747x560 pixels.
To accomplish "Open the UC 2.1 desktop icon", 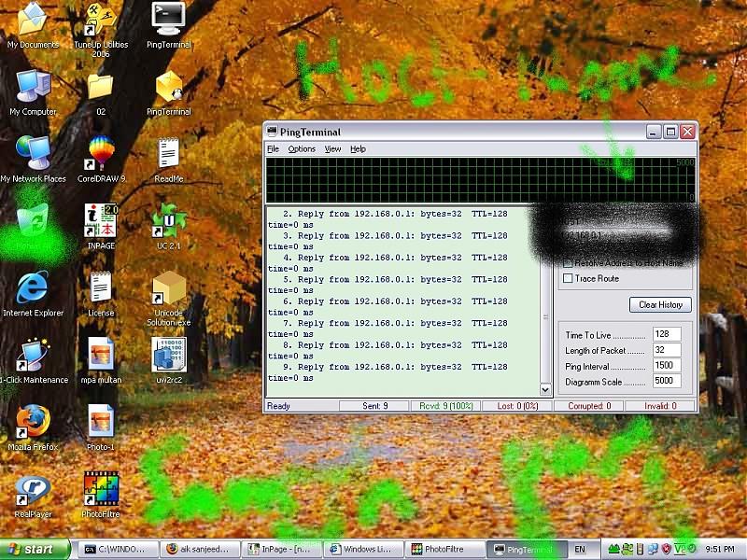I will pos(168,220).
